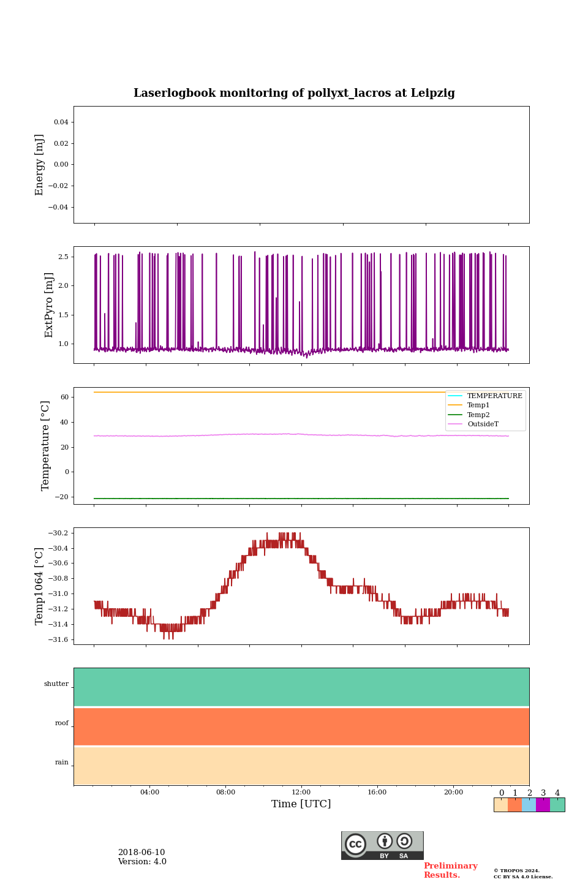
Task: Select the light blue swatch labeled 2
Action: (529, 805)
